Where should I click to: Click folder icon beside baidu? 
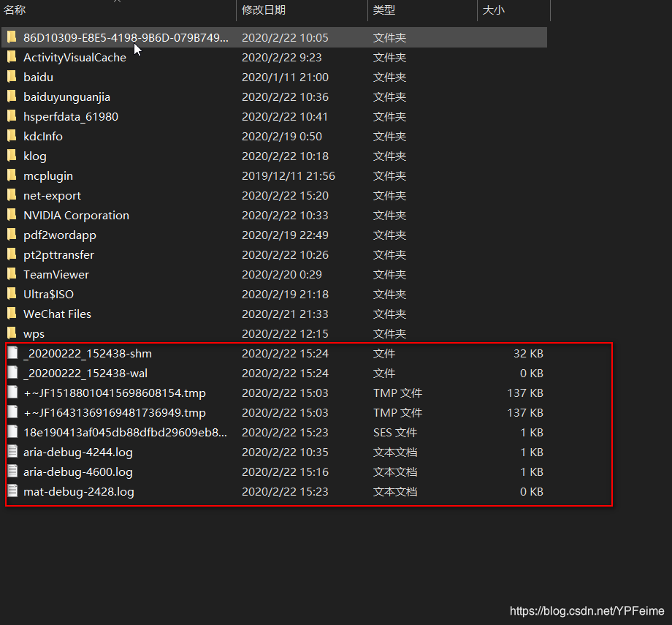click(x=12, y=76)
